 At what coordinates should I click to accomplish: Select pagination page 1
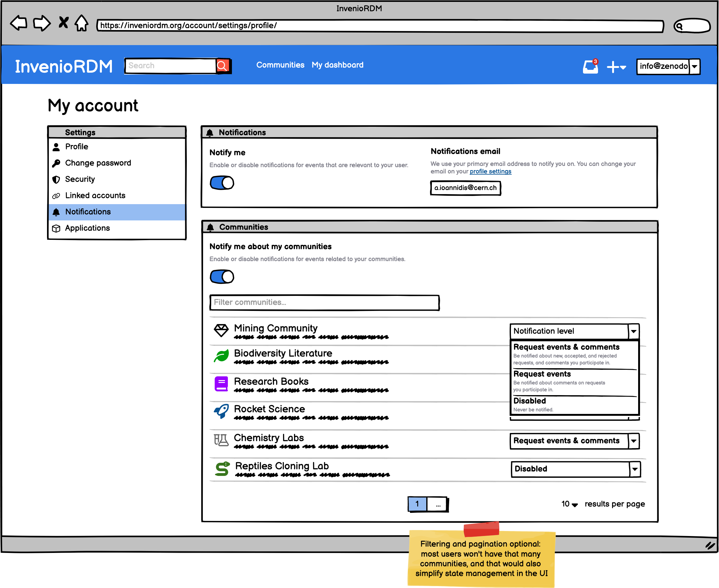coord(417,504)
